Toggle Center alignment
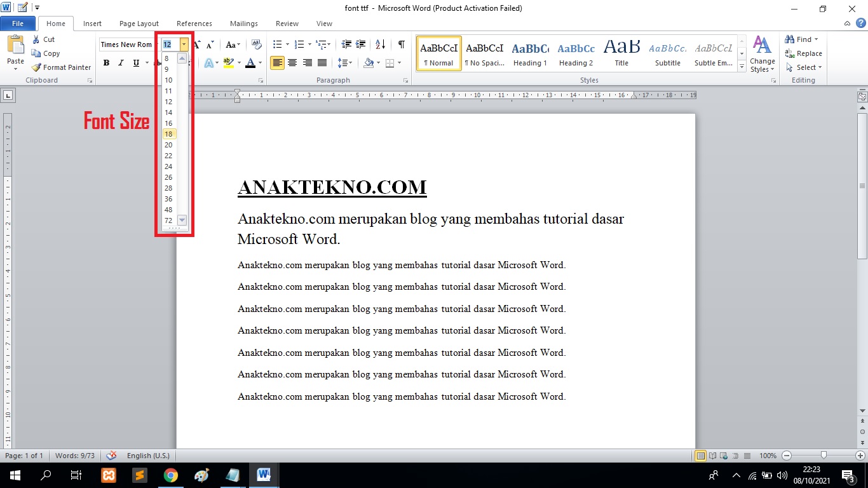The image size is (868, 488). coord(292,63)
